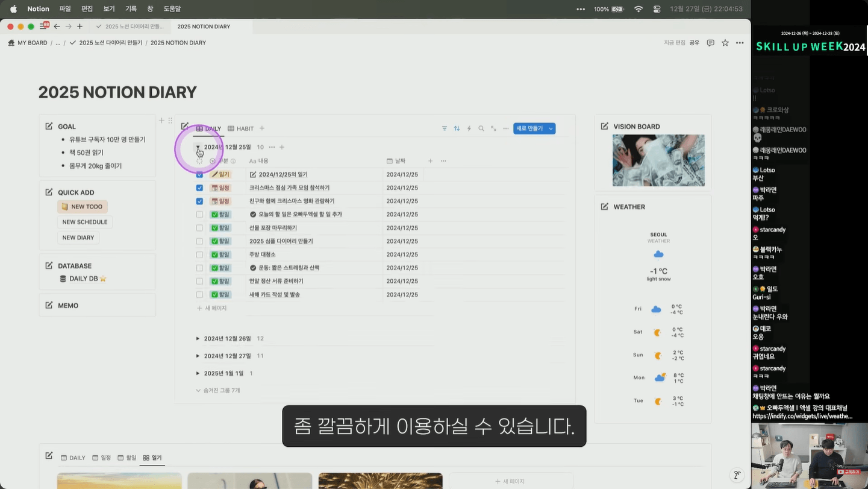Go back with the left arrow
The image size is (868, 489).
click(57, 27)
